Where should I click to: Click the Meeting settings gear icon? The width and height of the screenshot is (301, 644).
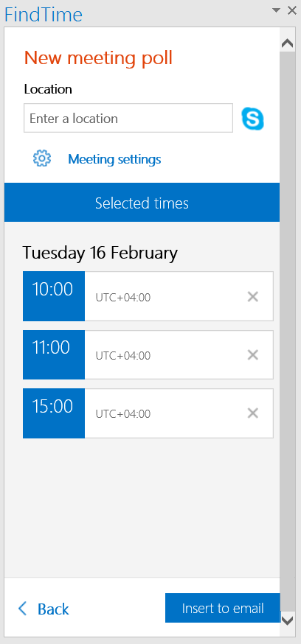pos(42,158)
